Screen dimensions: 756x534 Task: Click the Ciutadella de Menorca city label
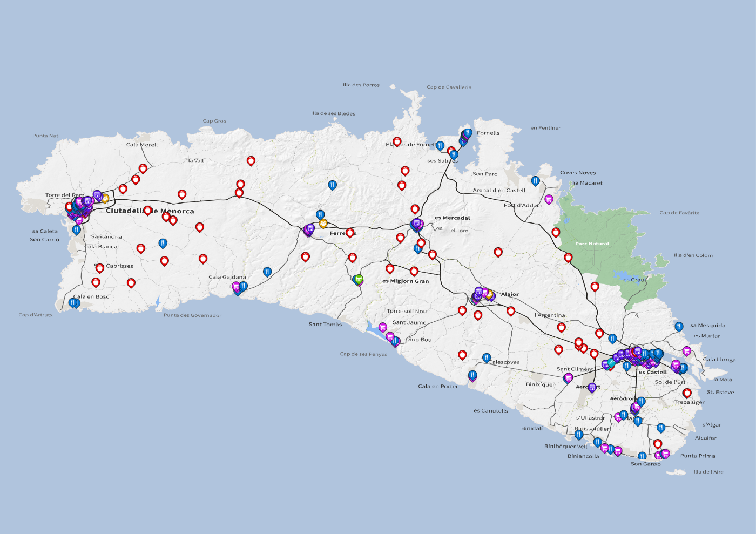pos(150,211)
